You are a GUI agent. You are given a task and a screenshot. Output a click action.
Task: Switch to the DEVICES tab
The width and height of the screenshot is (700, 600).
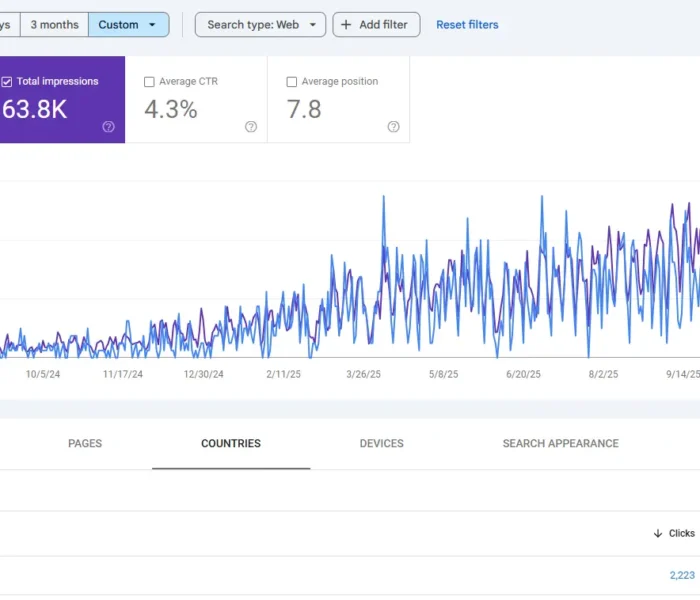(x=381, y=444)
